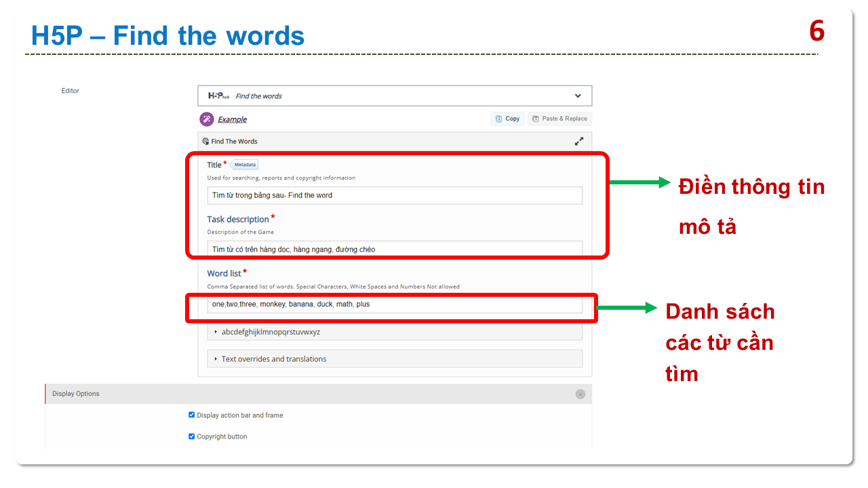Expand the abcdefghijklmnopqrstuvwxyz section

(271, 332)
